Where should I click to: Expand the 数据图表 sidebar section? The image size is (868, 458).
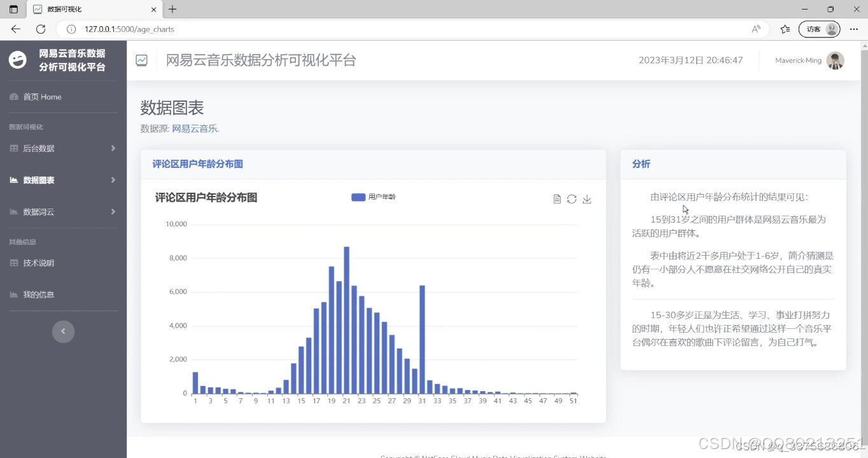coord(38,180)
